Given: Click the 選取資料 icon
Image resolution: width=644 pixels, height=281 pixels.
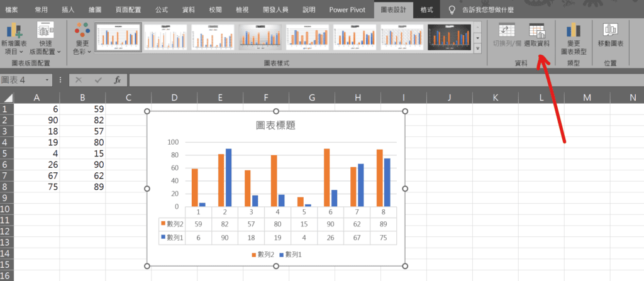Looking at the screenshot, I should coord(537,31).
